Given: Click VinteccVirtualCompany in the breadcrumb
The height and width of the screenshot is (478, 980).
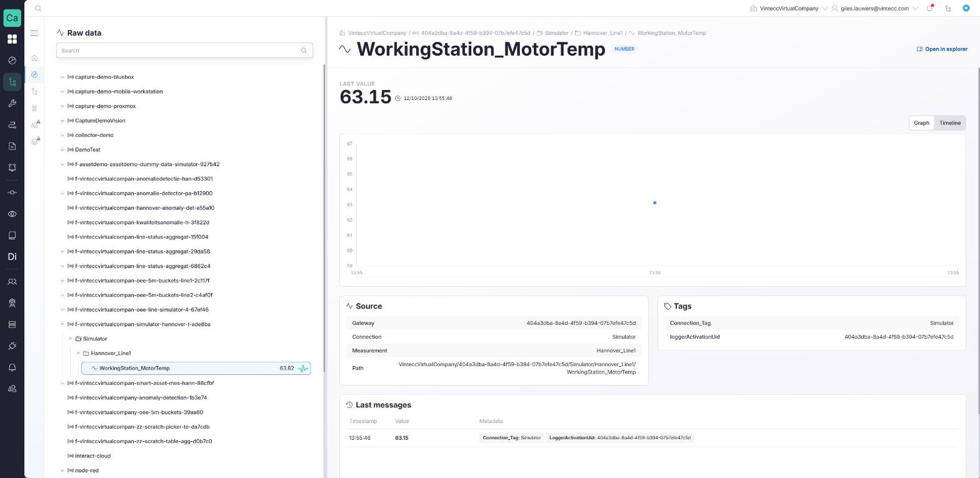Looking at the screenshot, I should pos(377,33).
